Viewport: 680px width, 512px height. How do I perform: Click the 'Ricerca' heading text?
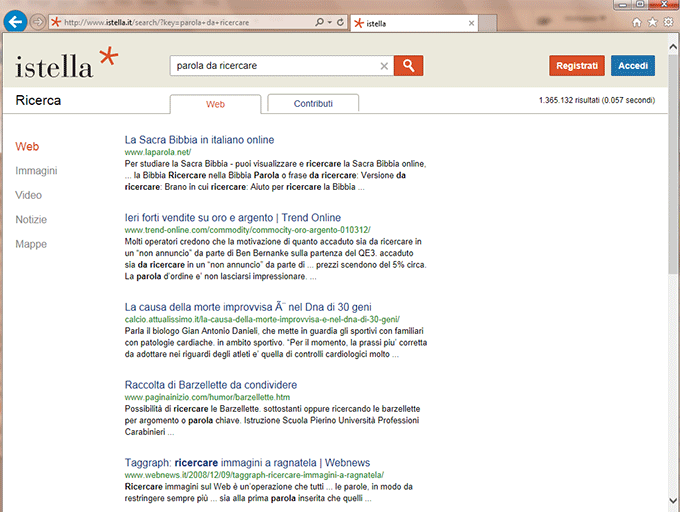pyautogui.click(x=38, y=100)
